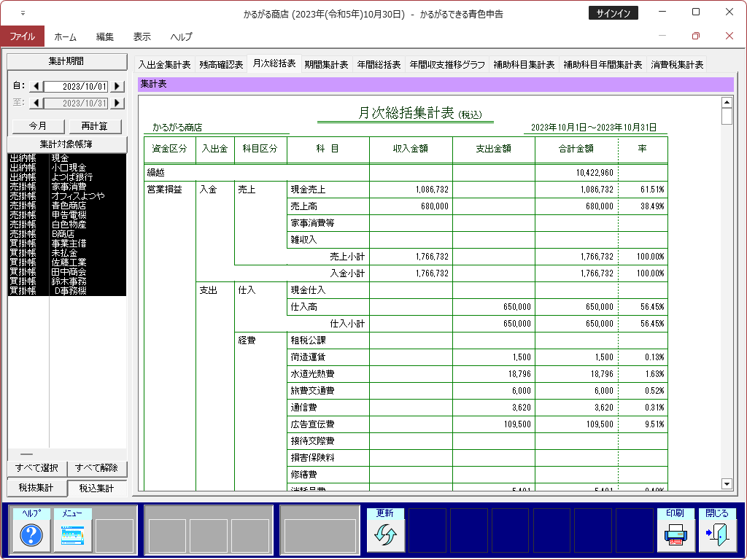Click the 荷造運賃 row label
Viewport: 747px width, 560px height.
coord(309,357)
